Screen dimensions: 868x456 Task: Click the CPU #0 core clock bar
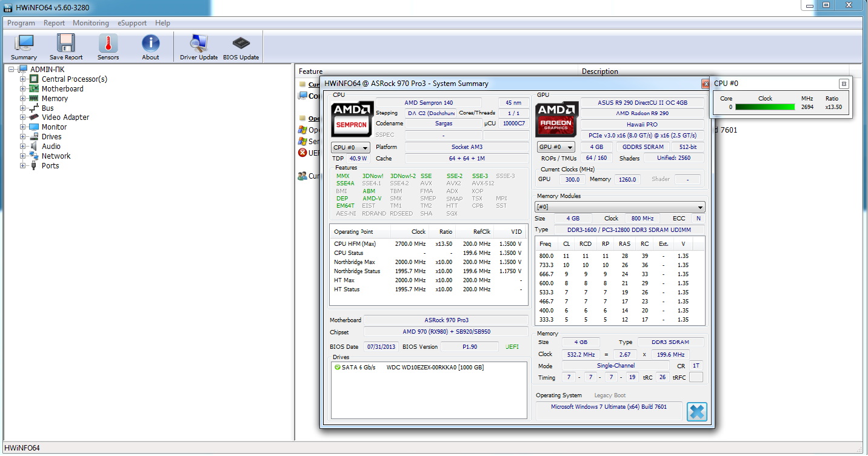[765, 107]
